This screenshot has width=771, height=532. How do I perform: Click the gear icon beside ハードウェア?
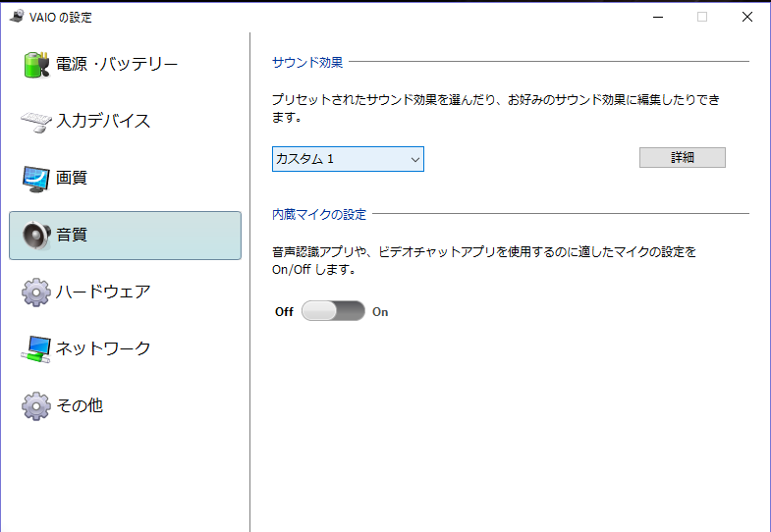36,293
